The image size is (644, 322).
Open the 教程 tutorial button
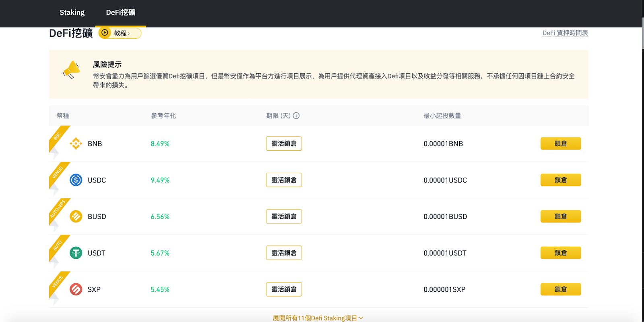pyautogui.click(x=120, y=33)
